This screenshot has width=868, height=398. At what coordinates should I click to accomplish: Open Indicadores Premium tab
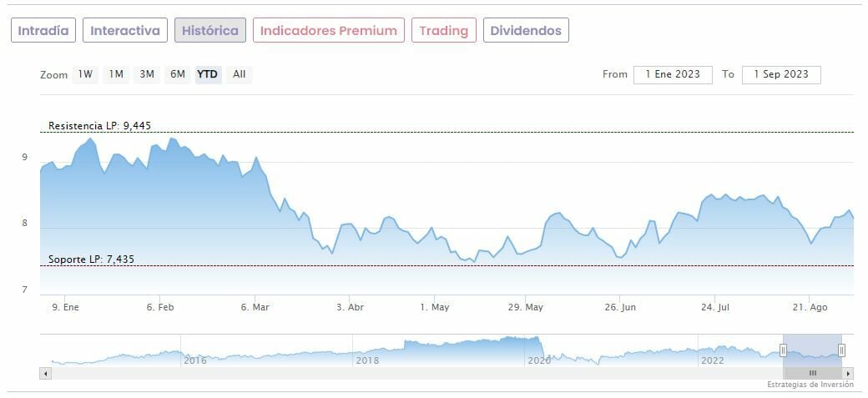(329, 31)
